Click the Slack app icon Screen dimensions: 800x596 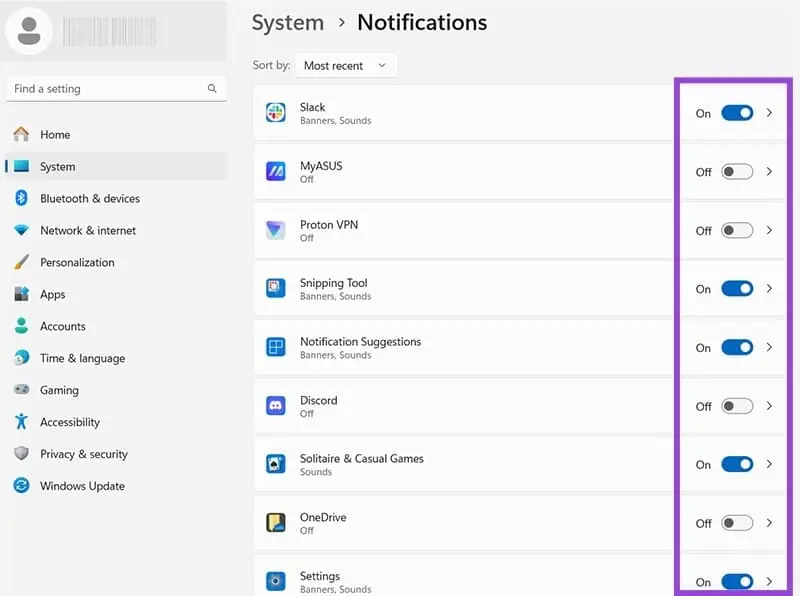click(276, 112)
